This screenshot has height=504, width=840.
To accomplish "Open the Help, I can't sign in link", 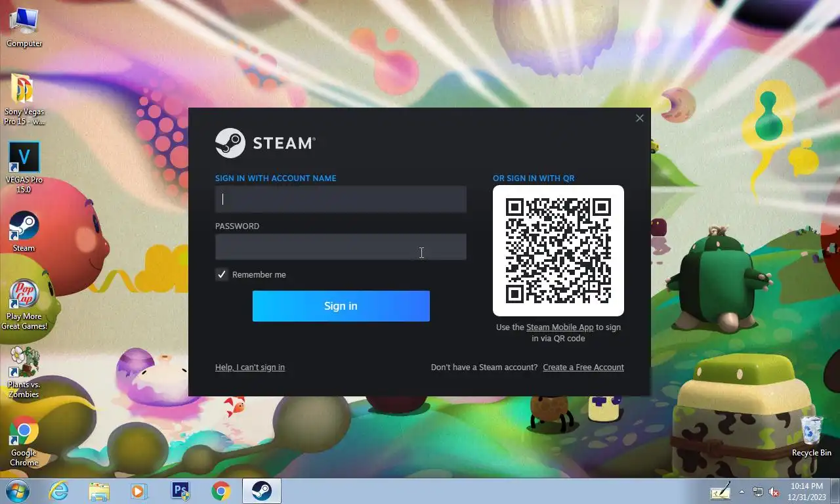I will [250, 367].
